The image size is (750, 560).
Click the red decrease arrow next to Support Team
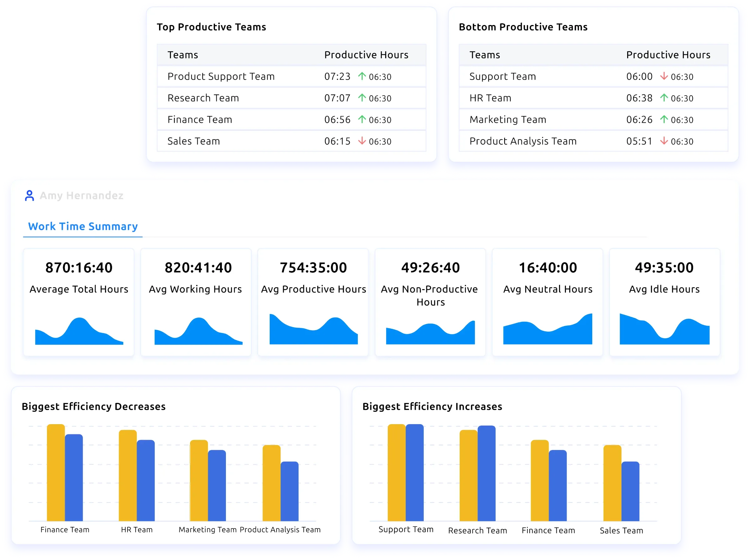click(663, 76)
